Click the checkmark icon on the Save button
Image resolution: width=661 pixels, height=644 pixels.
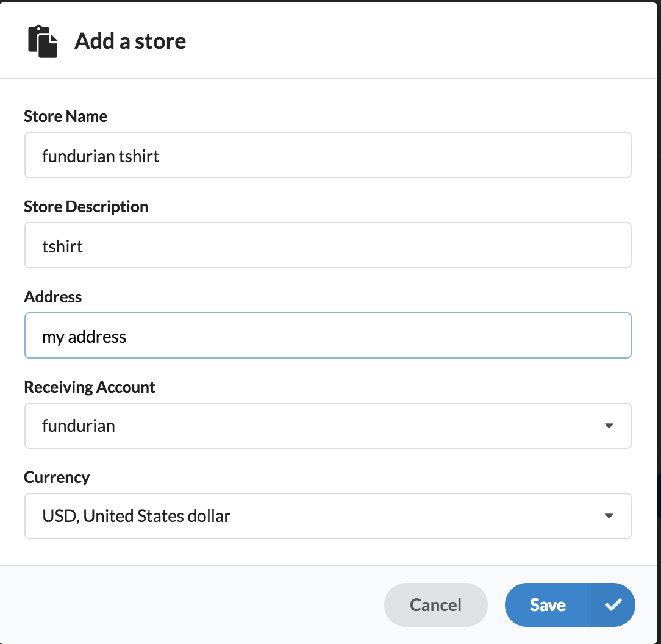pyautogui.click(x=613, y=605)
